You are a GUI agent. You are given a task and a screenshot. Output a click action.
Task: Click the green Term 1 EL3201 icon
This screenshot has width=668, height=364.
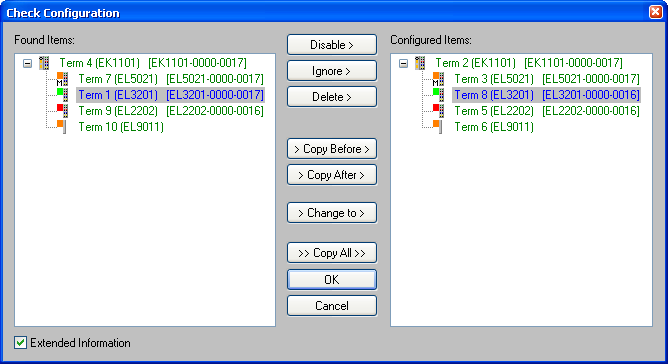(62, 95)
